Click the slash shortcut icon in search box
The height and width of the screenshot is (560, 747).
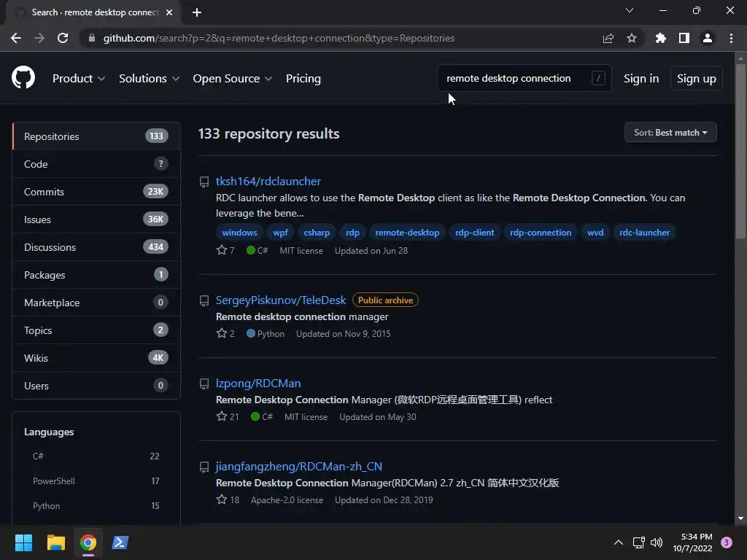(x=598, y=78)
